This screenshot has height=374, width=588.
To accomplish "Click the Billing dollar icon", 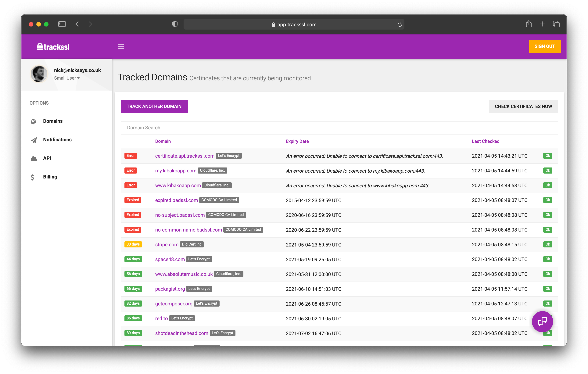I will pyautogui.click(x=32, y=177).
